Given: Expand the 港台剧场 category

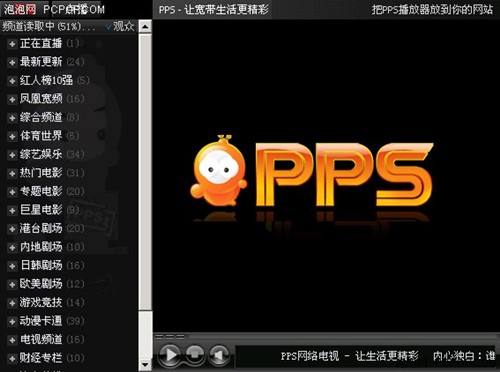Looking at the screenshot, I should click(x=12, y=229).
